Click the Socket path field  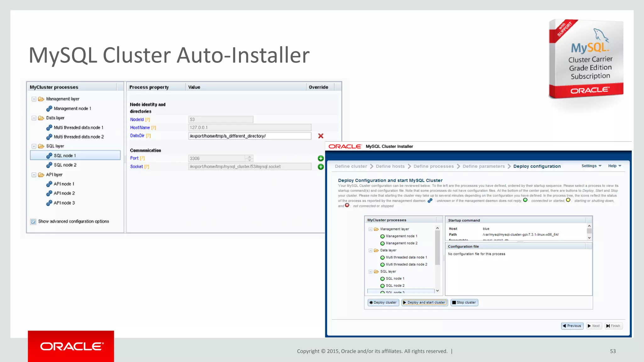pos(250,167)
